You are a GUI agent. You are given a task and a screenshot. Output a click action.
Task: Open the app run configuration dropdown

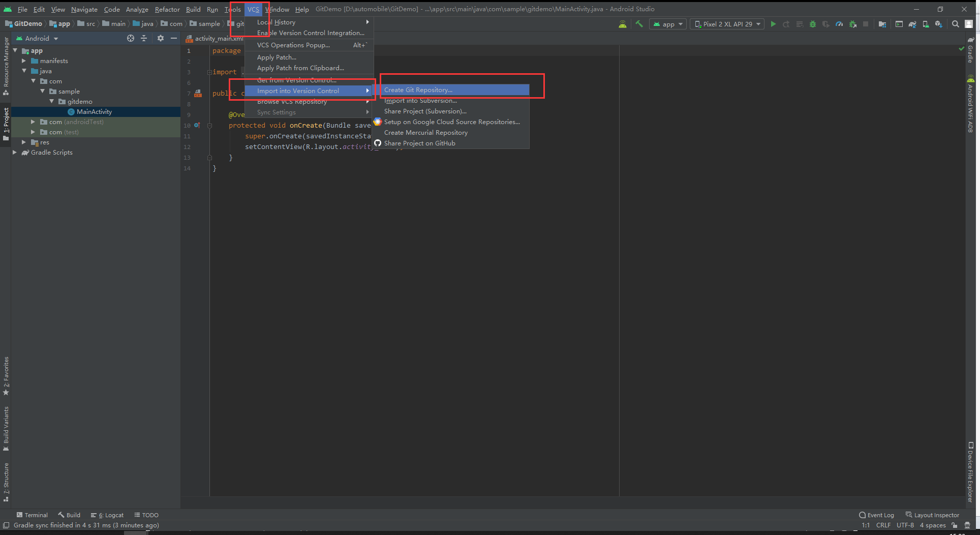[668, 24]
